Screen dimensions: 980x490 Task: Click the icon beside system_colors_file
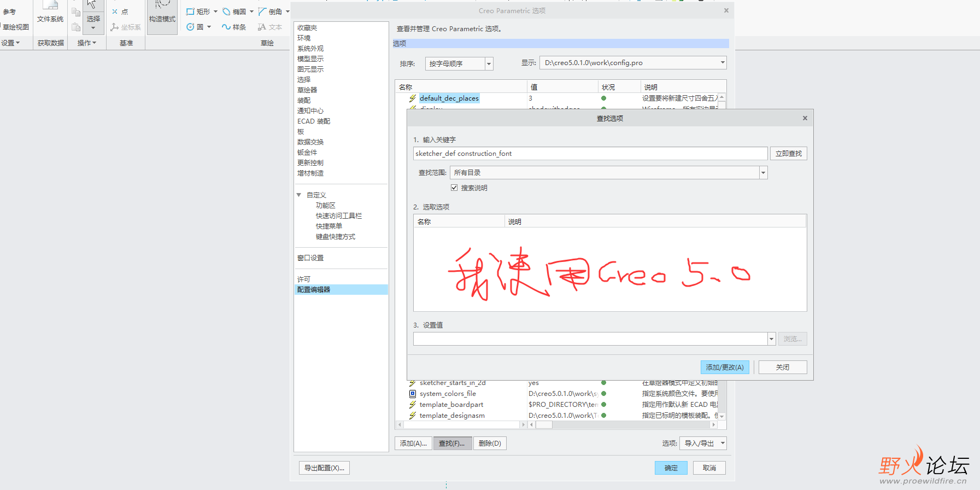(x=413, y=394)
